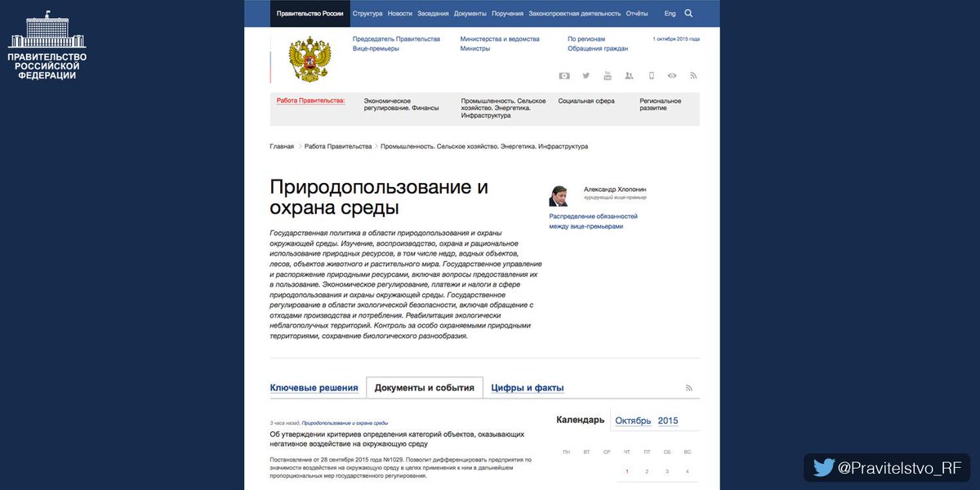Image resolution: width=980 pixels, height=490 pixels.
Task: Select Промышленность. Сельское хозяйство section in gray bar
Action: [503, 108]
